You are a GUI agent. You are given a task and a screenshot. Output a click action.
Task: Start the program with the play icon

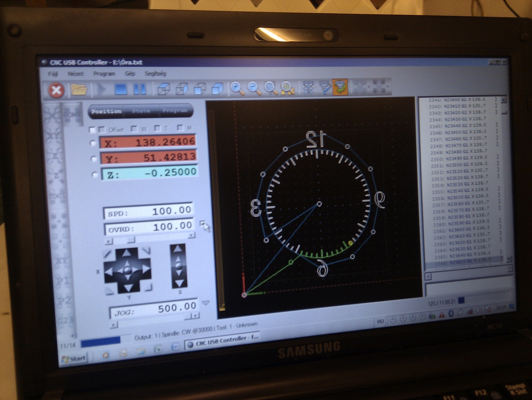[x=101, y=89]
